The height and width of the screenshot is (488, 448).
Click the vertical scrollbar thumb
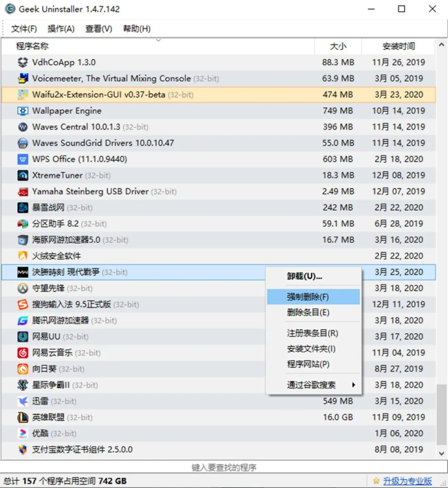pyautogui.click(x=441, y=415)
